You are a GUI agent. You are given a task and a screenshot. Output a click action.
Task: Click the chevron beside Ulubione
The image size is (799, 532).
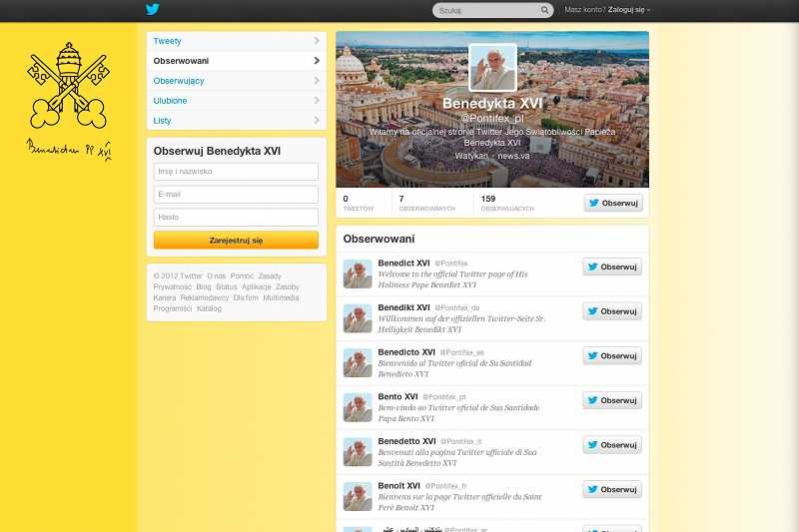click(x=317, y=100)
